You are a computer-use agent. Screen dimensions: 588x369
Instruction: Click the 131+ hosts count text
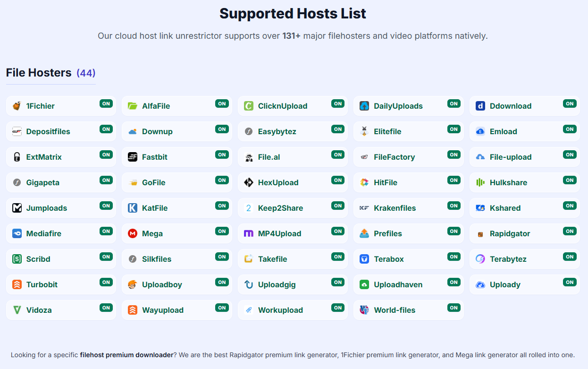(291, 36)
